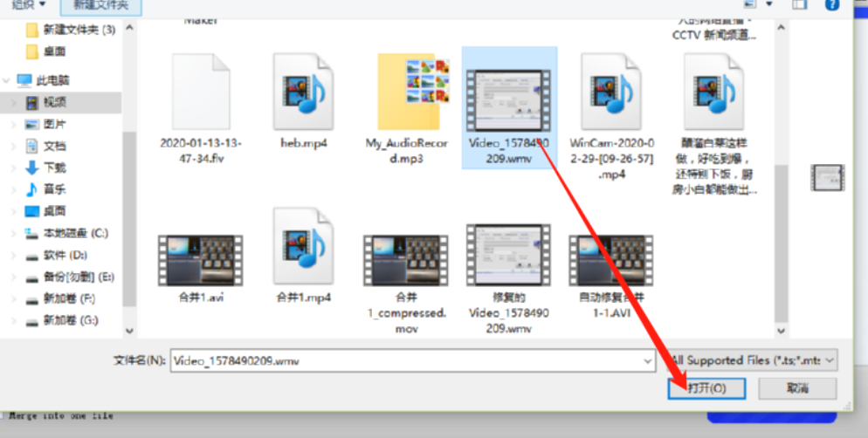The width and height of the screenshot is (868, 438).
Task: Select the 修复的Video_1578490209.wmv thumbnail
Action: click(509, 255)
